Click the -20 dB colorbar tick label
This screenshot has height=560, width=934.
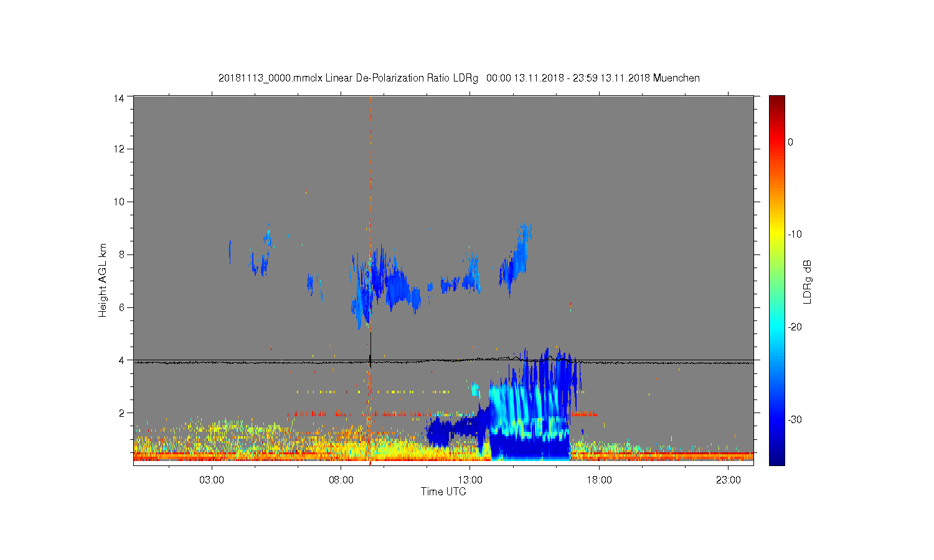coord(795,327)
